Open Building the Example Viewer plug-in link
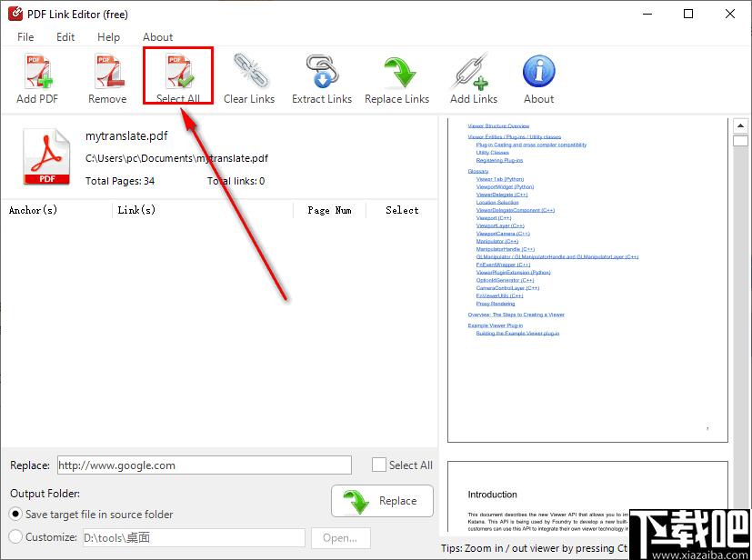Image resolution: width=752 pixels, height=560 pixels. (517, 333)
